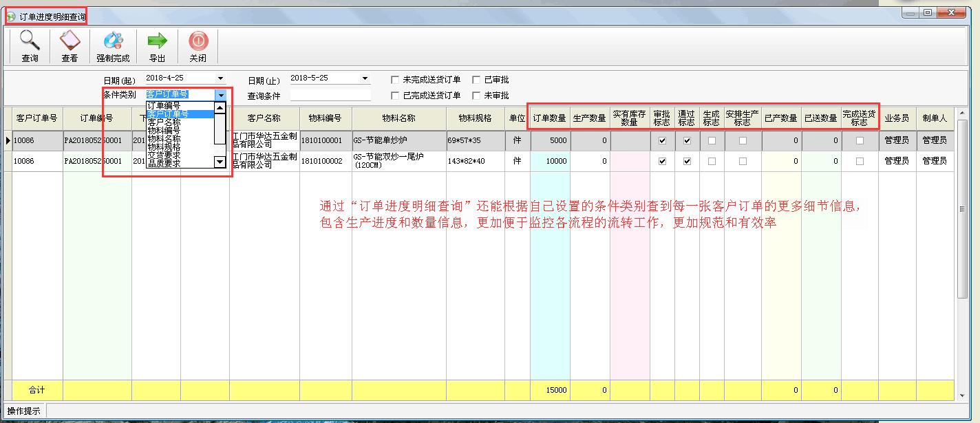Collapse the 条件类别 combo box arrow

click(x=220, y=95)
